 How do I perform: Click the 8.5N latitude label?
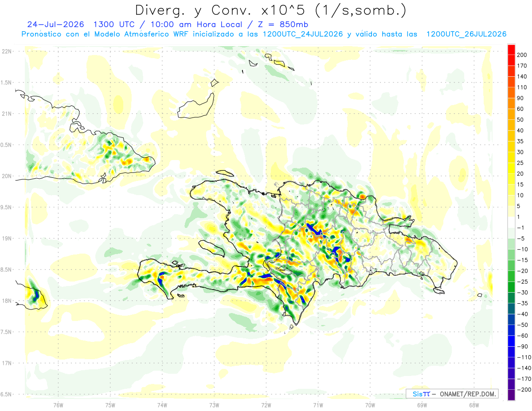[x=6, y=270]
